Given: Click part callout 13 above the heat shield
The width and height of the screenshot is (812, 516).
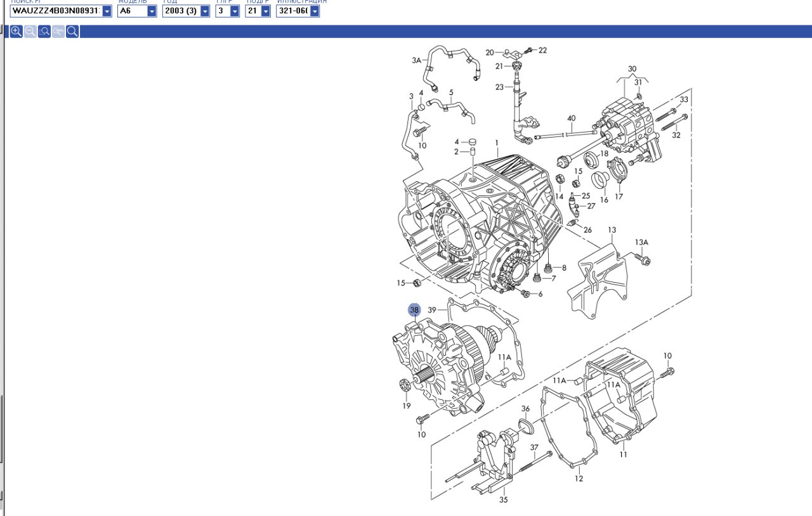Looking at the screenshot, I should [x=612, y=229].
